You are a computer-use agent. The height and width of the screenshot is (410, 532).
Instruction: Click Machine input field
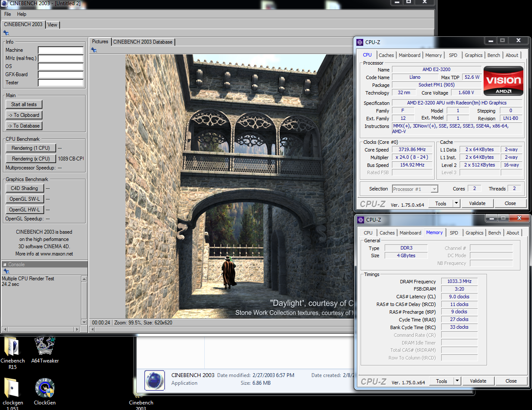61,50
